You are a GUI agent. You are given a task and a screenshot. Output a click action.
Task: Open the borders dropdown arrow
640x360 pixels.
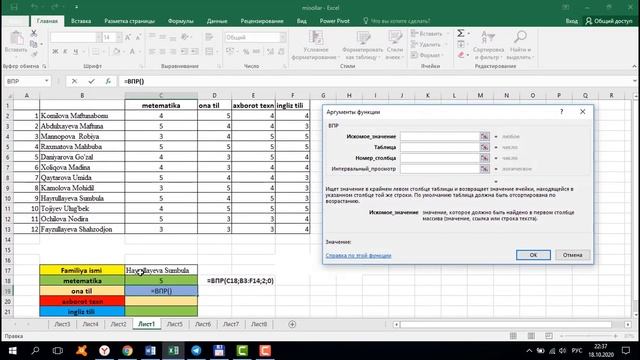pos(104,51)
